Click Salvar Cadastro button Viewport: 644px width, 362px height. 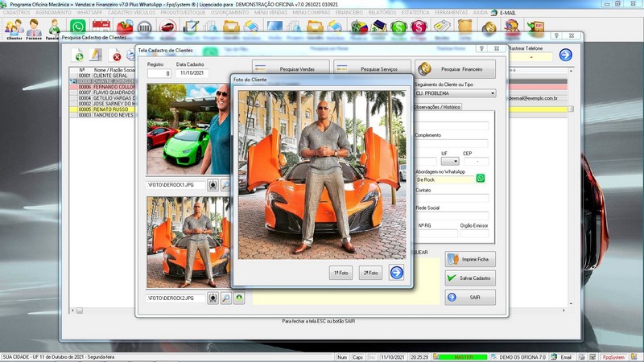click(470, 278)
